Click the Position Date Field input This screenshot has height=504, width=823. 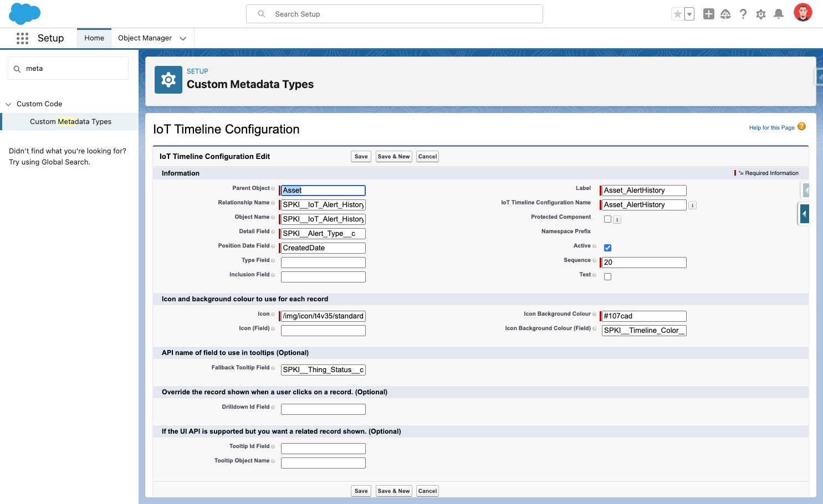tap(323, 248)
